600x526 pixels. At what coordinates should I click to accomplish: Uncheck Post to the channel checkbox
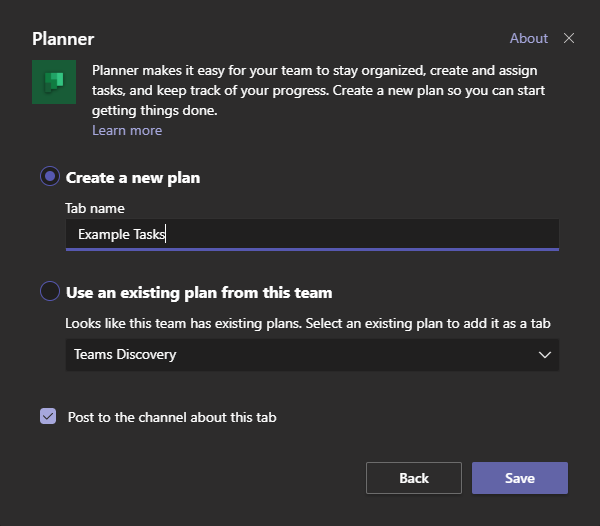pos(48,416)
